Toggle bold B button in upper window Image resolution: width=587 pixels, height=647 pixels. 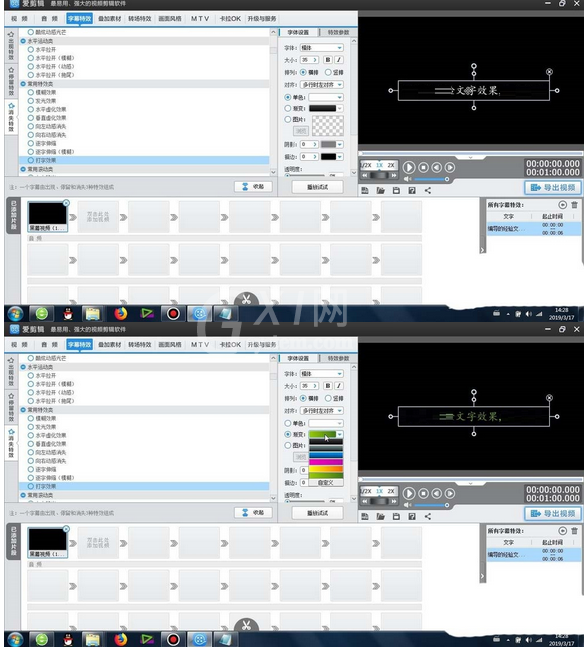click(328, 60)
